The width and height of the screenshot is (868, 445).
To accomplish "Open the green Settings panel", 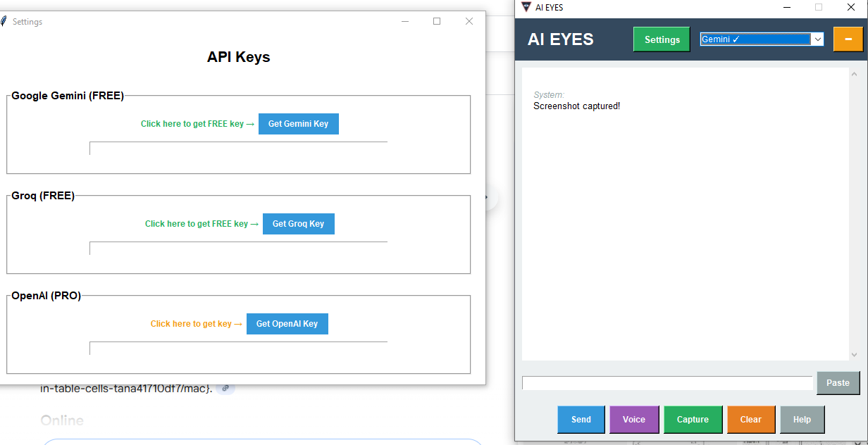I will coord(661,39).
